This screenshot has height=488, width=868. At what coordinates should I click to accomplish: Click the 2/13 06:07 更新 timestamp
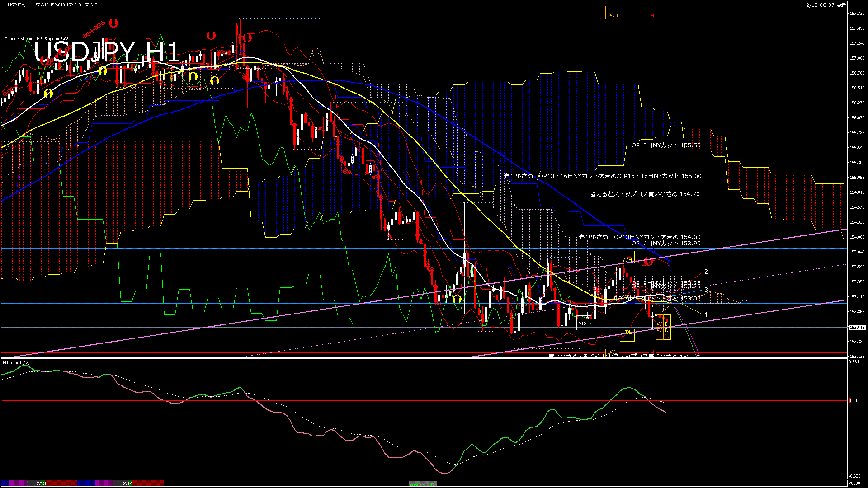click(826, 5)
